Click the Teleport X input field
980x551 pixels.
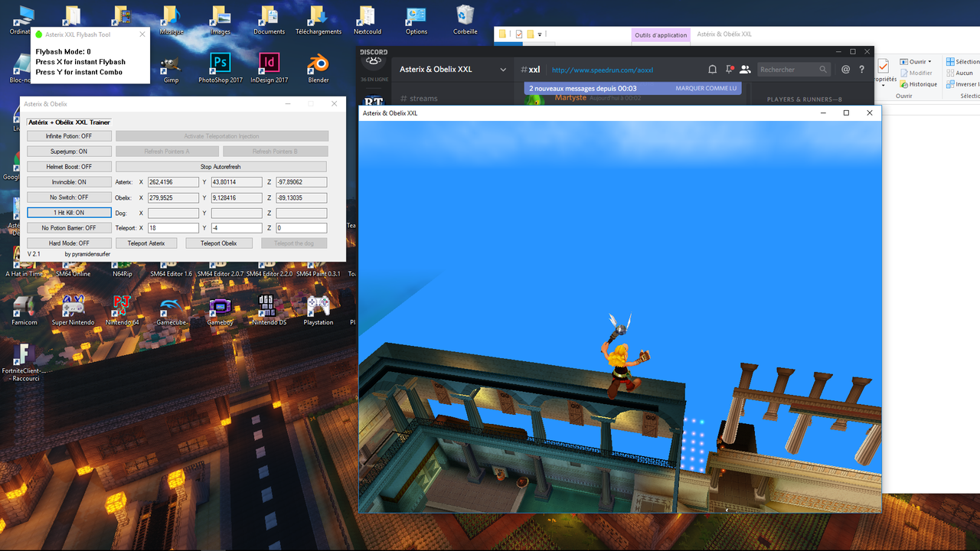click(173, 228)
